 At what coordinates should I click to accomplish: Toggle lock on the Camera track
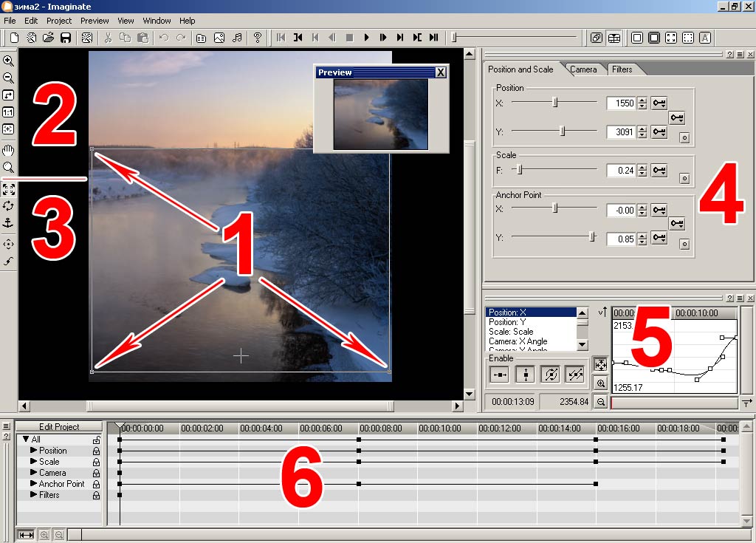point(96,473)
